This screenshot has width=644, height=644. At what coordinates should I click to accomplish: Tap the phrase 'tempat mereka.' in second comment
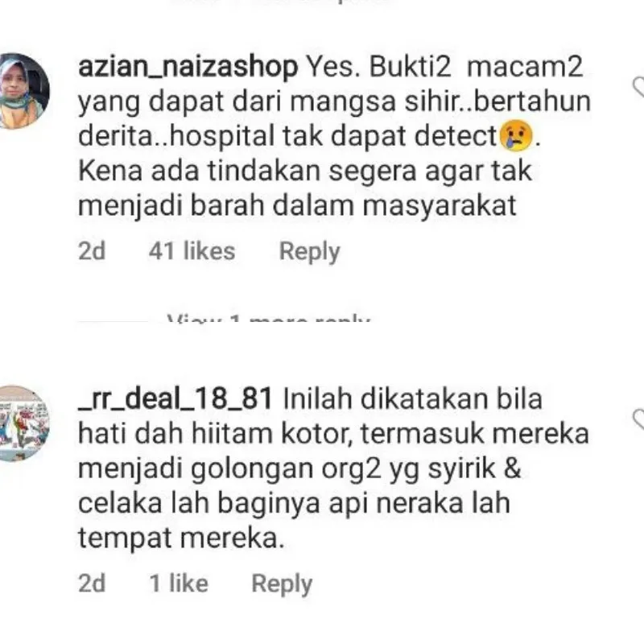coord(181,539)
